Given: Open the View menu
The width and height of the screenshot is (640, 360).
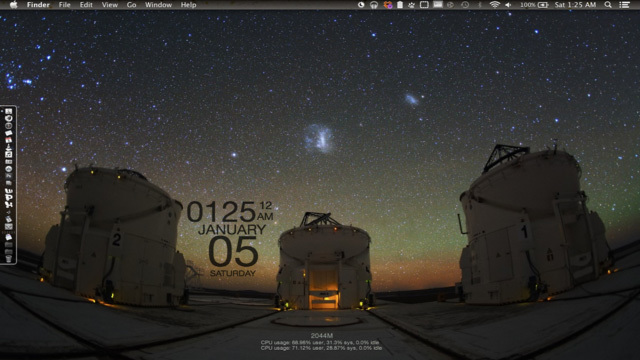Looking at the screenshot, I should [x=109, y=5].
